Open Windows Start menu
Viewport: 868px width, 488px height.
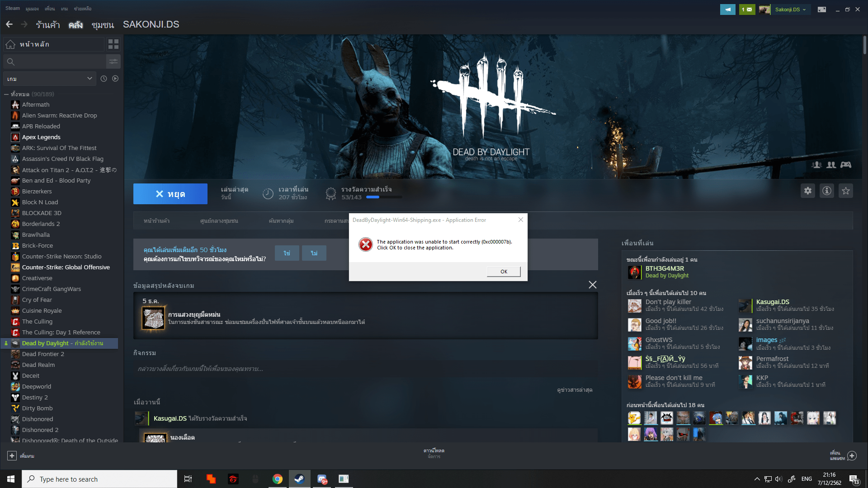click(11, 479)
